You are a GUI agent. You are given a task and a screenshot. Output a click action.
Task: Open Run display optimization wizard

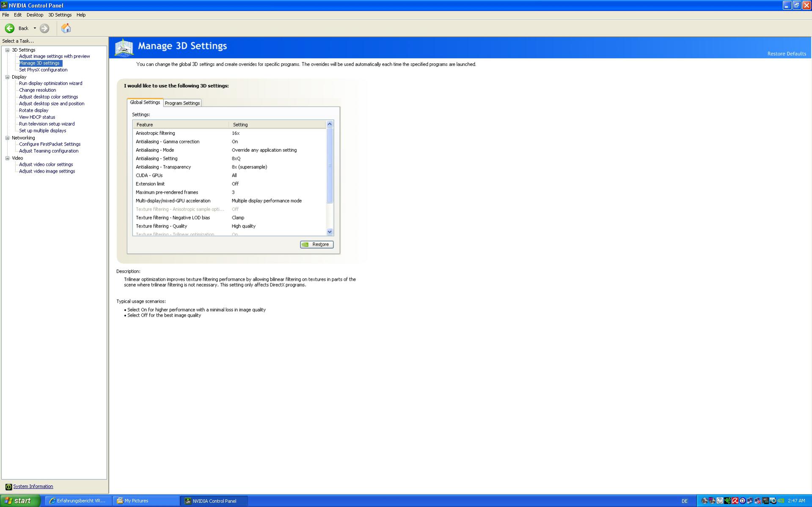click(50, 83)
